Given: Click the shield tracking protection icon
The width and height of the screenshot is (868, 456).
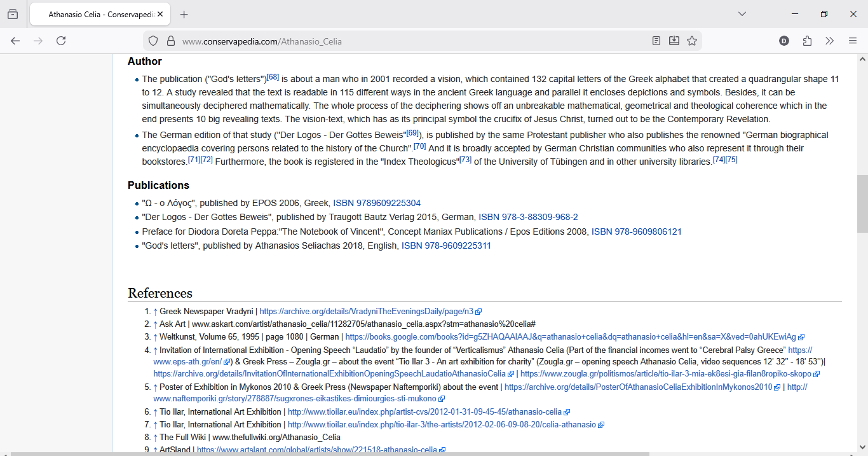Looking at the screenshot, I should 153,41.
